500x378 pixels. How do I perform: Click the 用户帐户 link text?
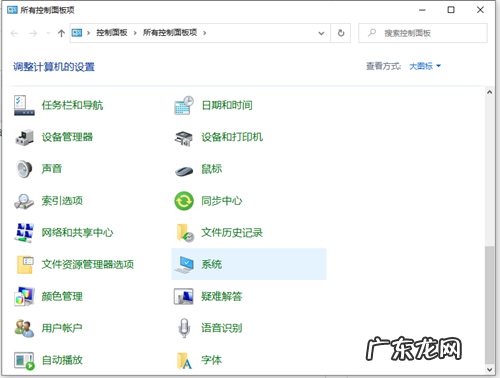pyautogui.click(x=62, y=328)
